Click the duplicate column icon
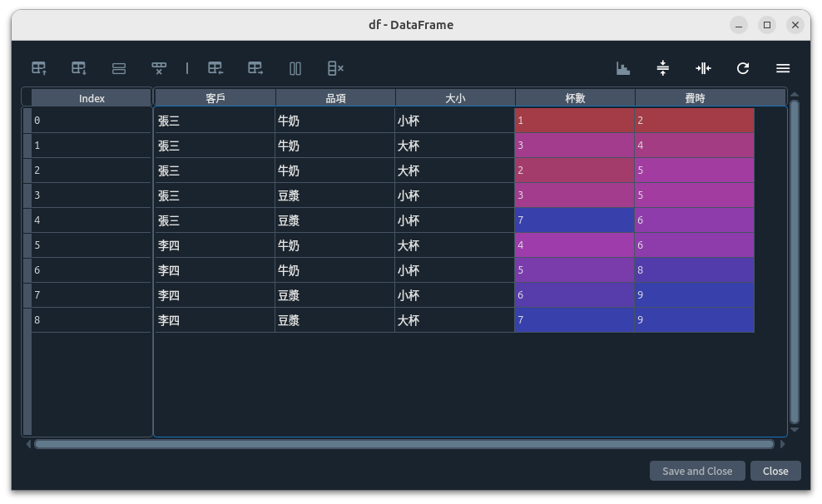822x504 pixels. tap(295, 68)
